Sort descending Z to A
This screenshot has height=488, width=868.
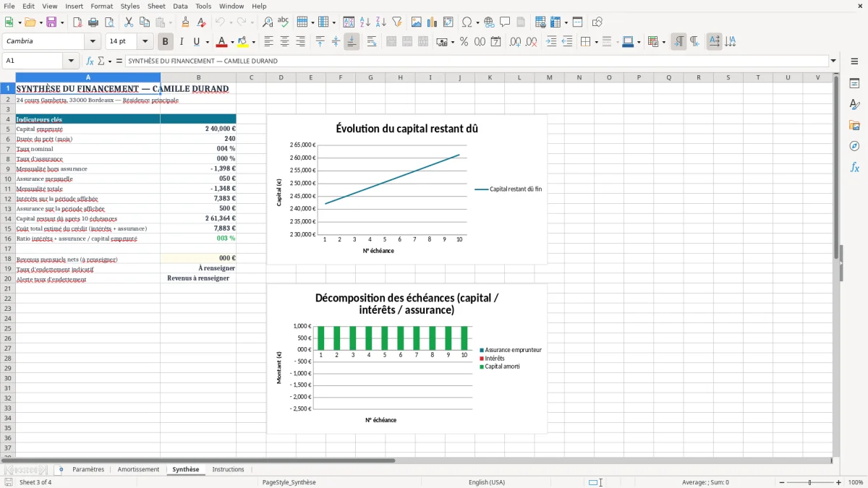[380, 22]
